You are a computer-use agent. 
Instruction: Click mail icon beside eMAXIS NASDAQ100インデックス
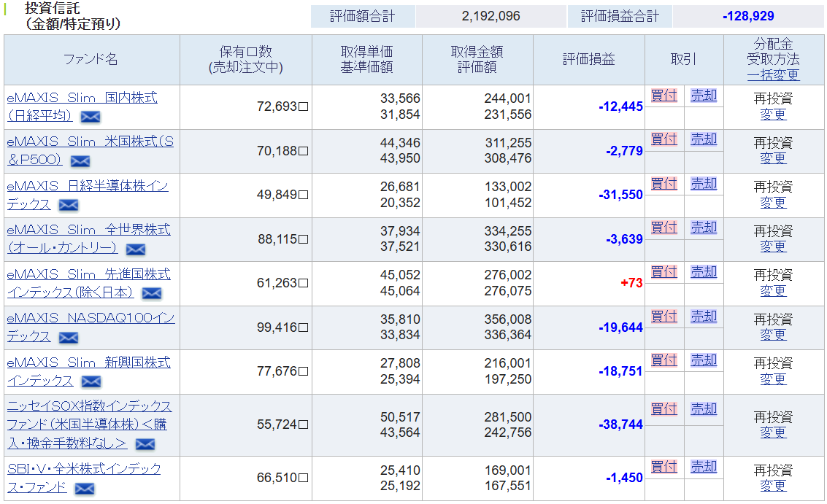[x=69, y=338]
